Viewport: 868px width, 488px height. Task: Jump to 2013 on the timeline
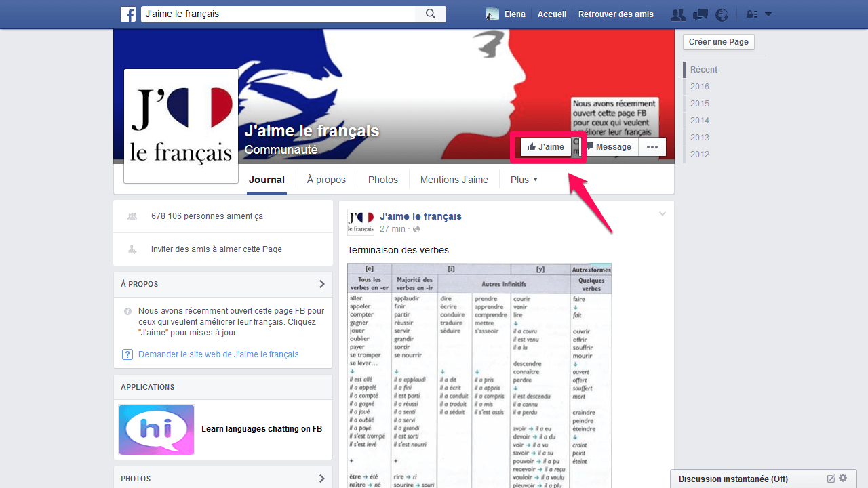pyautogui.click(x=700, y=138)
